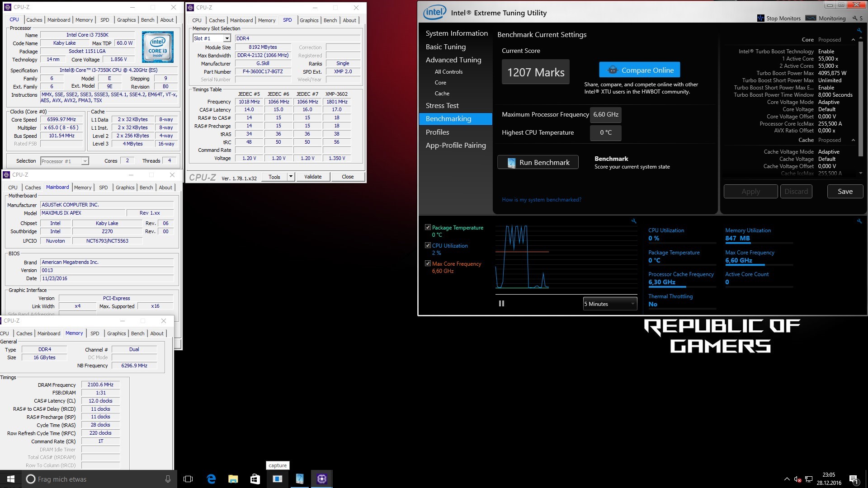Click the Close button in CPU-Z SPD window

pos(348,177)
